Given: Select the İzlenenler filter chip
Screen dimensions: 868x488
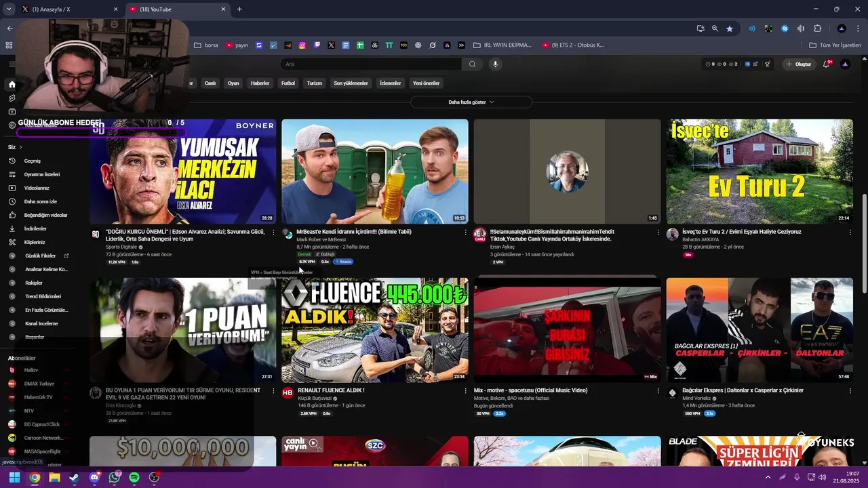Looking at the screenshot, I should (x=391, y=83).
